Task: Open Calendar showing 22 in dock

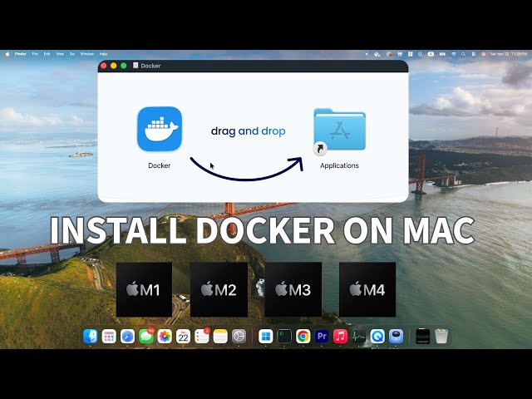Action: [183, 336]
